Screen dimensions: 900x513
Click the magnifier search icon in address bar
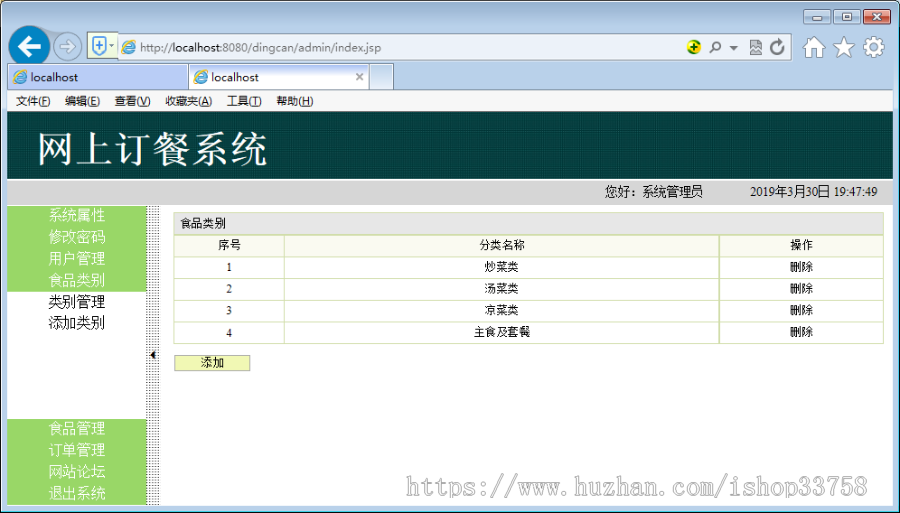715,47
